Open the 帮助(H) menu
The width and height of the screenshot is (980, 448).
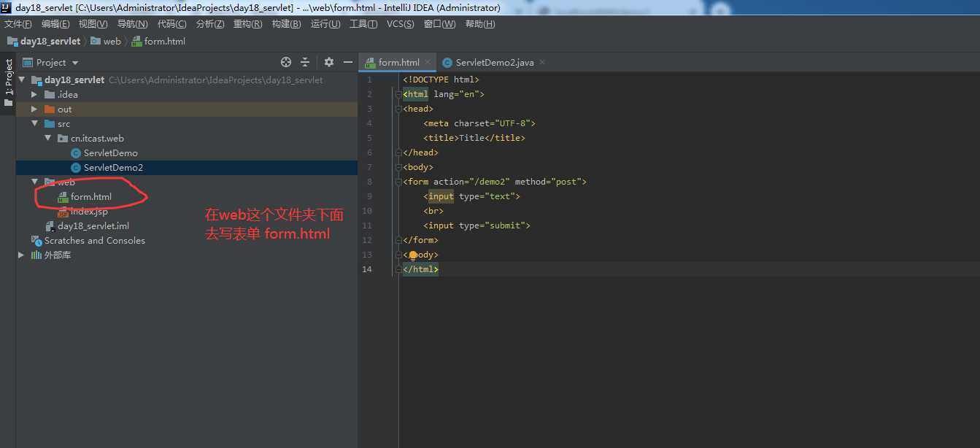pyautogui.click(x=479, y=24)
